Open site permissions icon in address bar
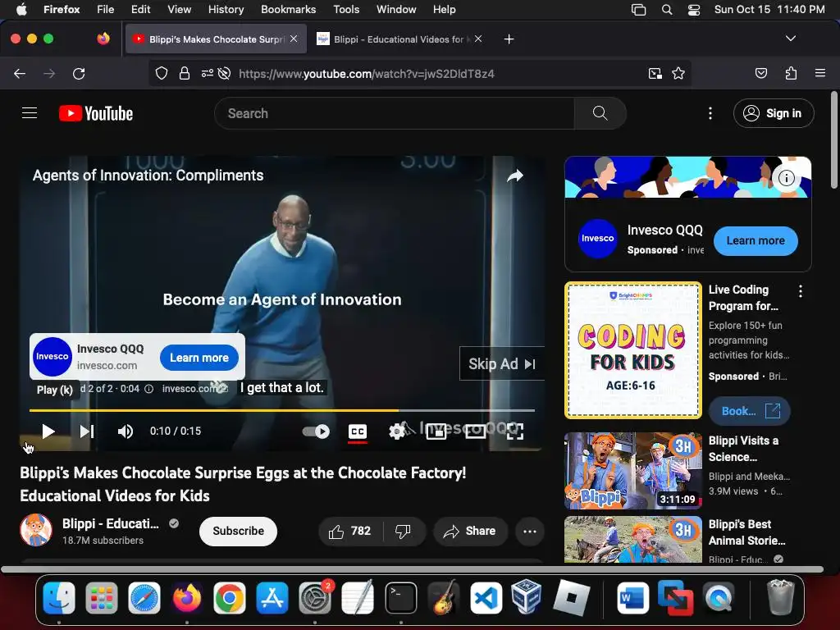The height and width of the screenshot is (630, 840). pyautogui.click(x=207, y=73)
